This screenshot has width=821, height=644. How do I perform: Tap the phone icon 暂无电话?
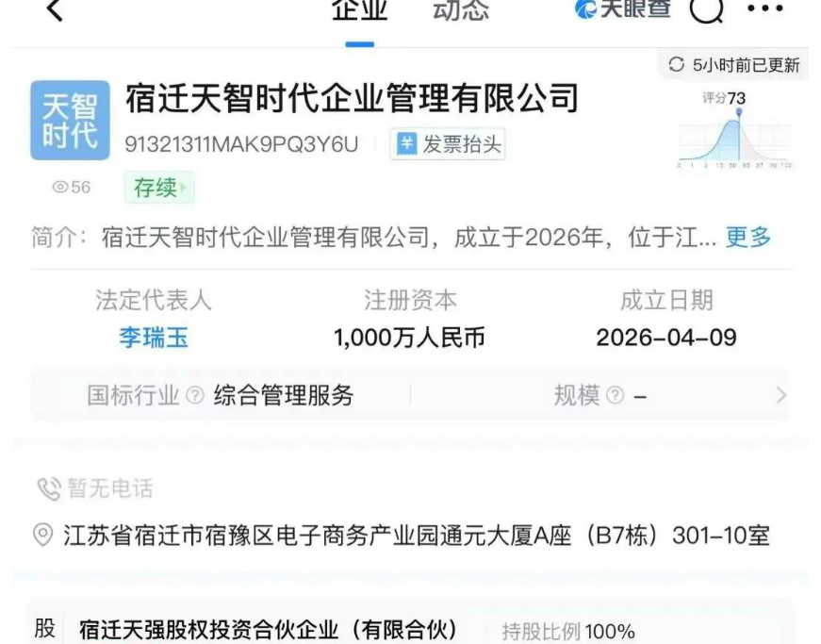49,489
